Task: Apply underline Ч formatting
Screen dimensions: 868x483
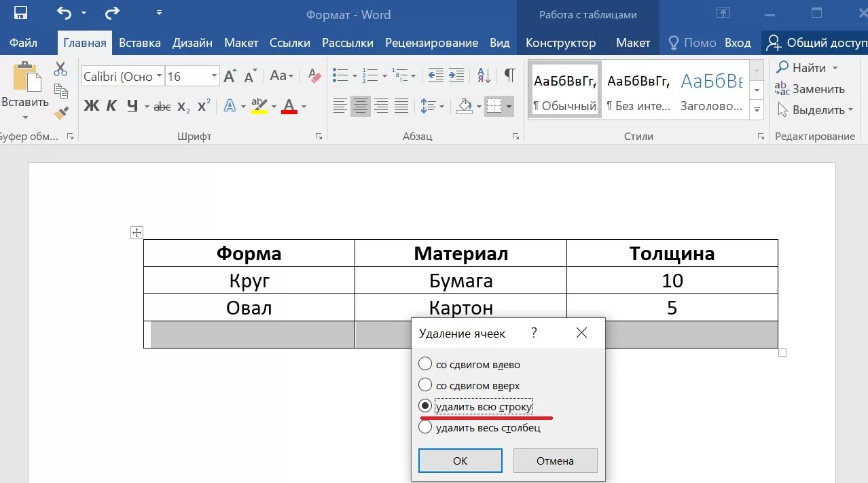Action: [132, 106]
